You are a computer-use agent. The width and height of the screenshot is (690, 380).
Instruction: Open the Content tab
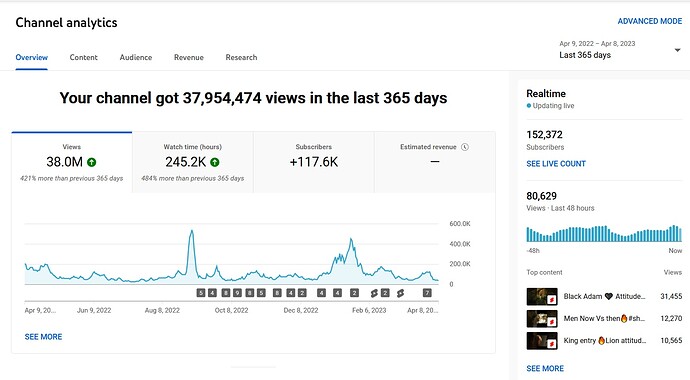tap(84, 57)
